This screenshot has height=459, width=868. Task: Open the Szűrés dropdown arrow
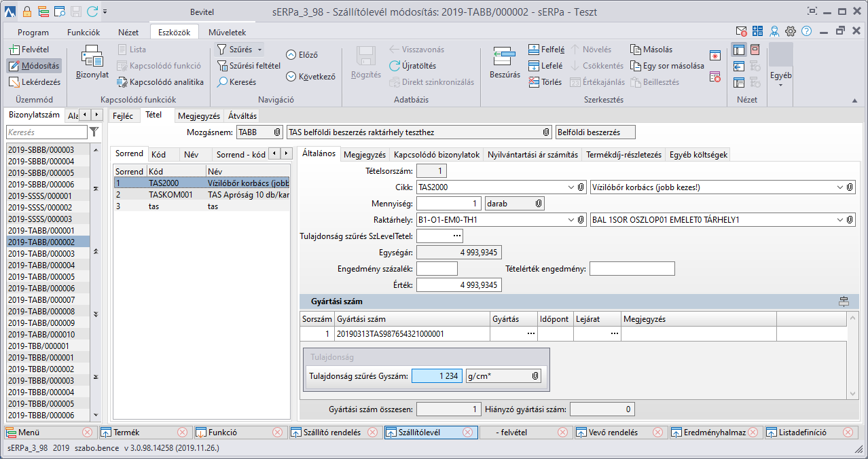(259, 50)
